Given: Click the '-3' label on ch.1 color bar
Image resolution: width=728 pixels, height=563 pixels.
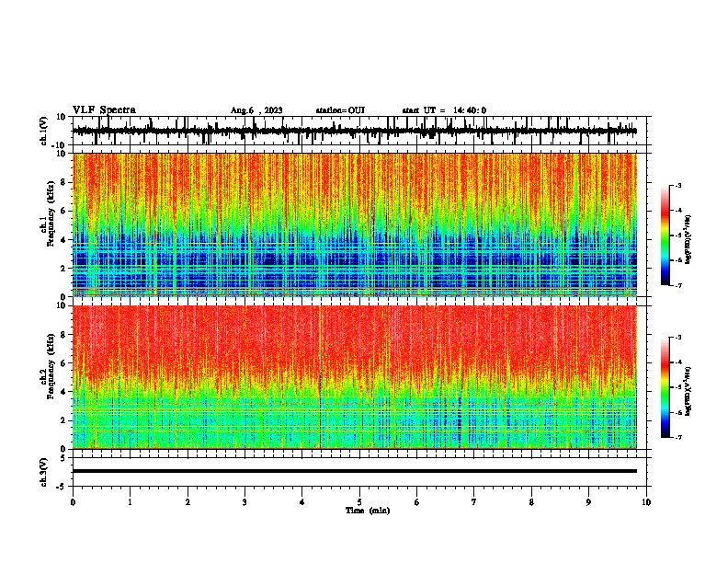Looking at the screenshot, I should 677,186.
